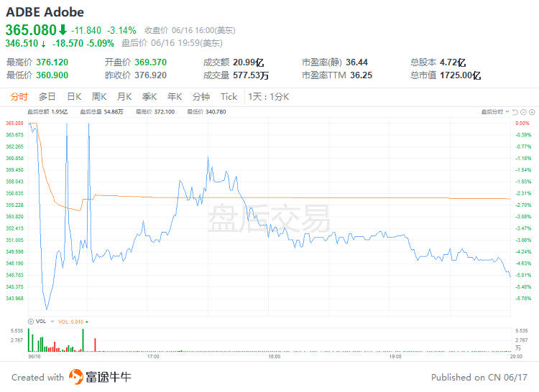Click the ADBE Adobe stock title
Viewport: 539px width, 392px height.
[45, 12]
